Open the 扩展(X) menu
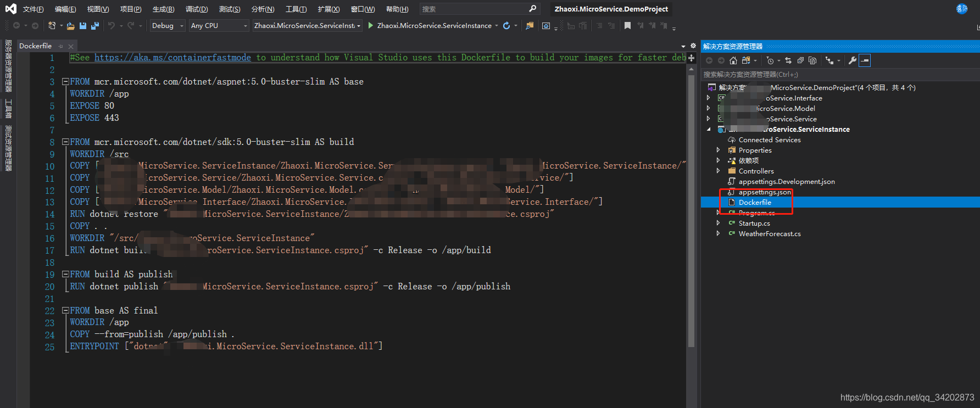Viewport: 980px width, 408px height. click(x=328, y=9)
